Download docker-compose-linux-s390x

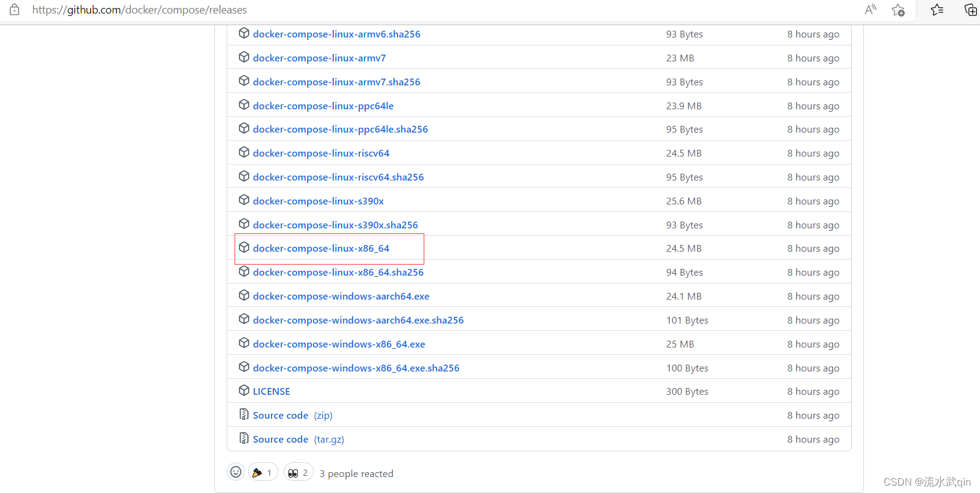(318, 201)
